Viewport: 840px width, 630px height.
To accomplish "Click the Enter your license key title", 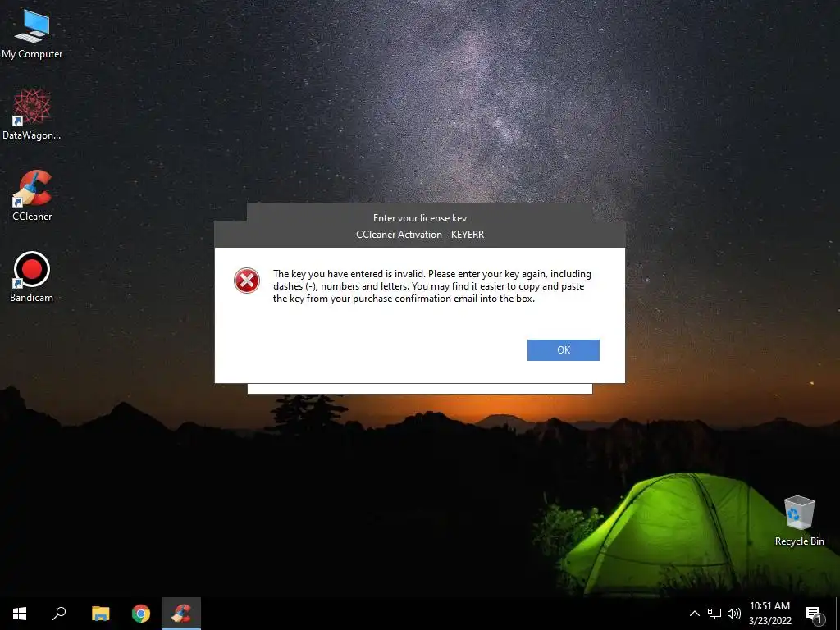I will coord(420,218).
